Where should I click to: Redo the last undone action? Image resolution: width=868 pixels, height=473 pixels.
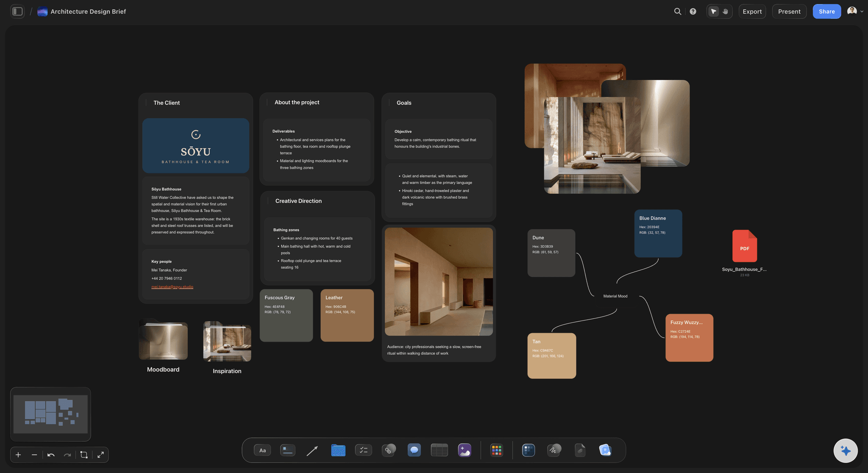67,455
